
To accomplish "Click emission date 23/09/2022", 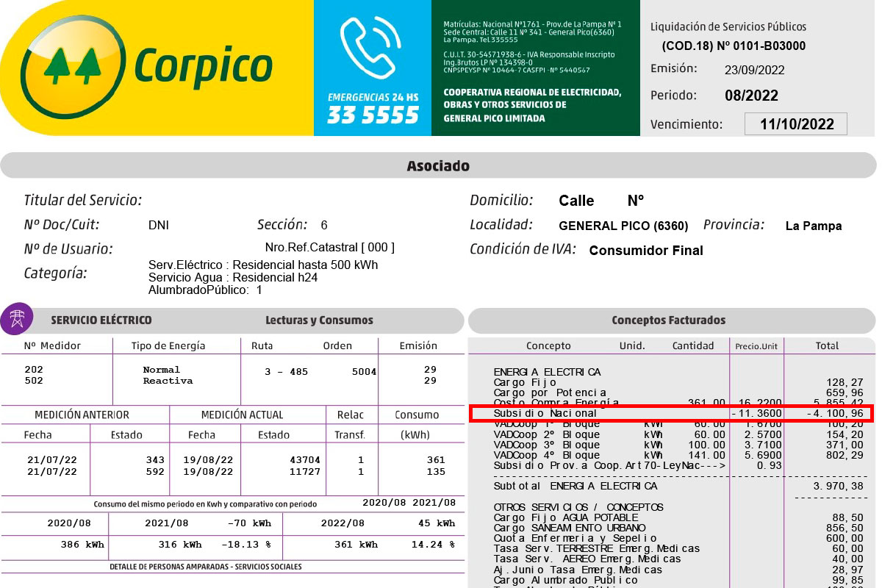I will tap(754, 71).
